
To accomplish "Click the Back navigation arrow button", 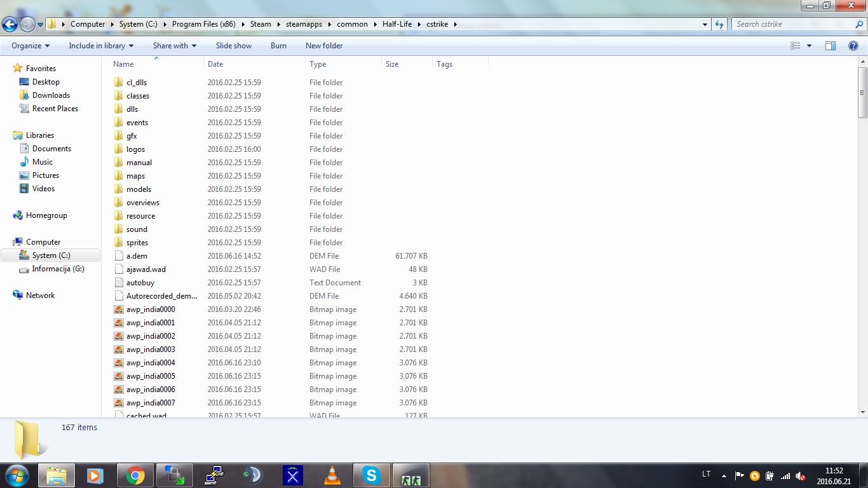I will pyautogui.click(x=10, y=24).
